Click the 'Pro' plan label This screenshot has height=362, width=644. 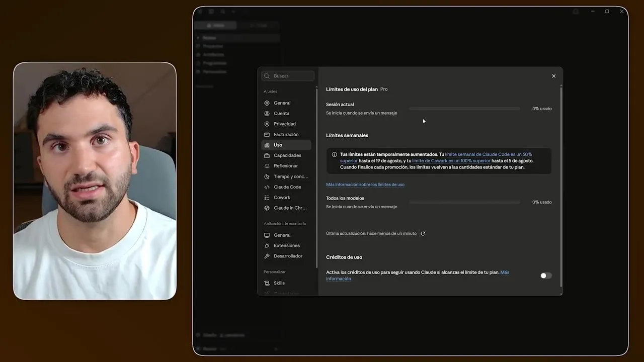pos(384,89)
